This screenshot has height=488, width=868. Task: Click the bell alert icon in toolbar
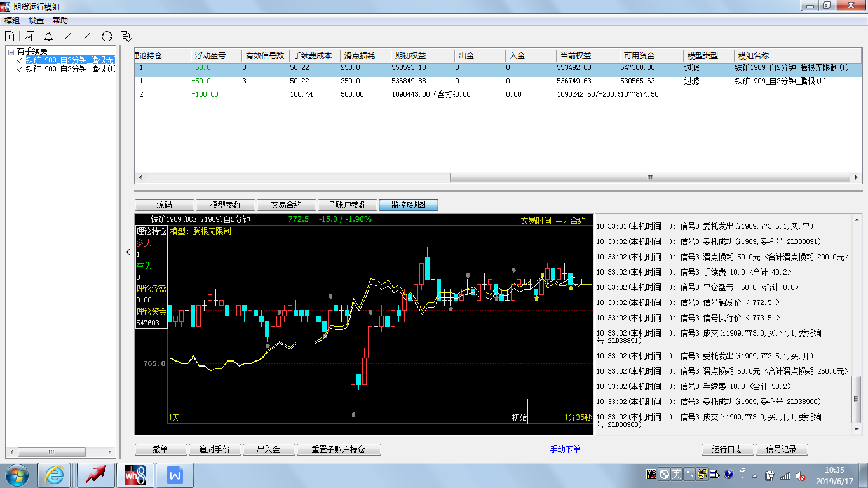pyautogui.click(x=48, y=36)
